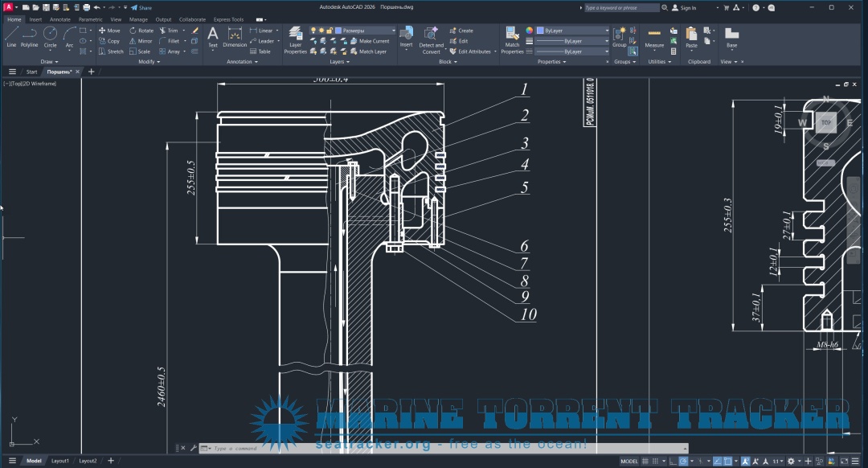
Task: Pick the Circle drawing tool
Action: [51, 37]
